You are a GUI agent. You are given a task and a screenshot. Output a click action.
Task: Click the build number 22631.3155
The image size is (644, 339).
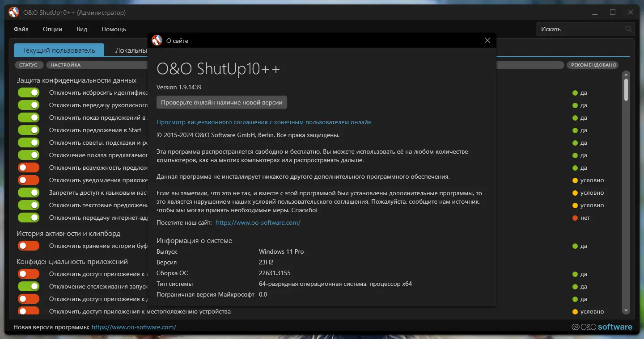coord(275,273)
